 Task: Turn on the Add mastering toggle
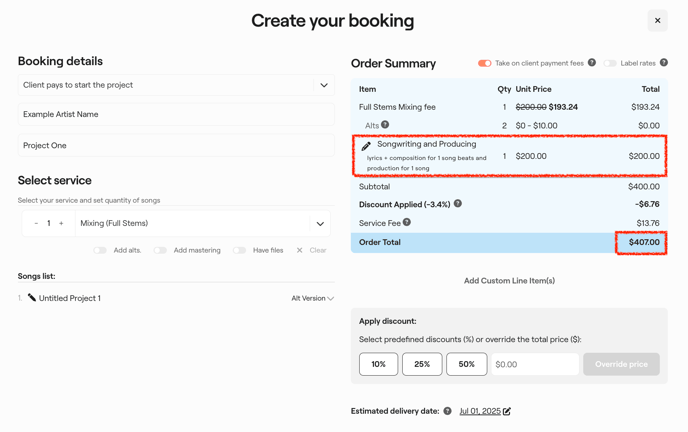160,250
